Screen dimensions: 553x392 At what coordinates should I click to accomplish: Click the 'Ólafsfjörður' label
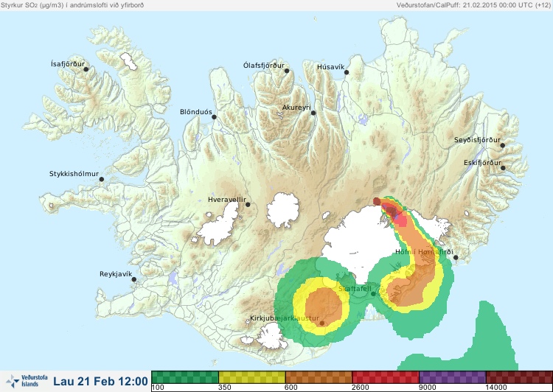pyautogui.click(x=264, y=66)
